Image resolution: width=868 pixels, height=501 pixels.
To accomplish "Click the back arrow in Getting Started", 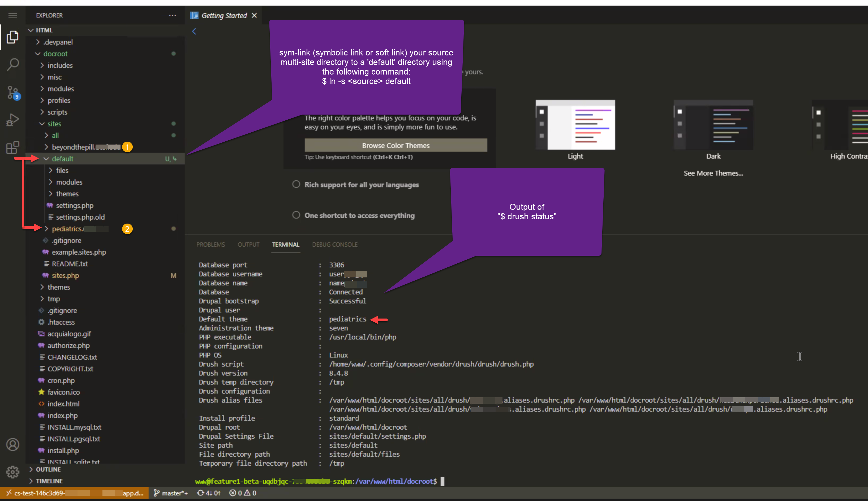I will click(x=194, y=31).
